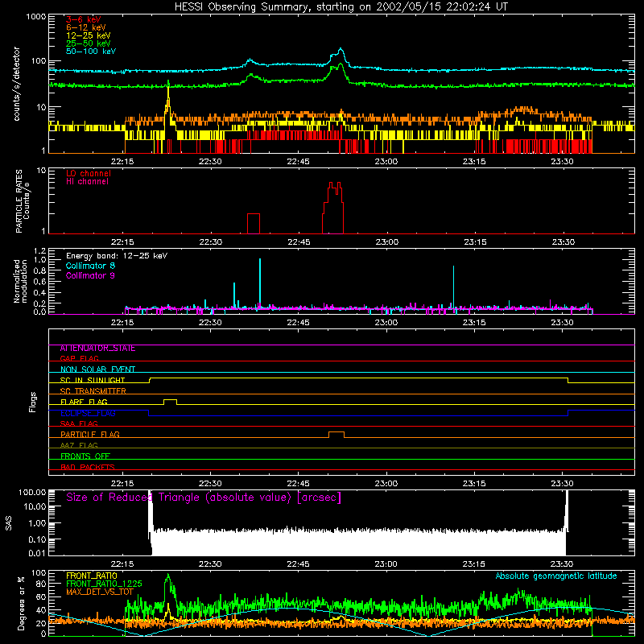The width and height of the screenshot is (644, 644).
Task: Click the Collimator 8 legend label
Action: click(90, 266)
